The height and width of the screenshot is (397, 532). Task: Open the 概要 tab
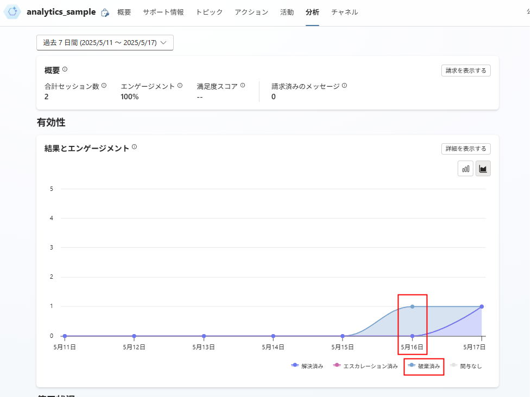point(124,12)
